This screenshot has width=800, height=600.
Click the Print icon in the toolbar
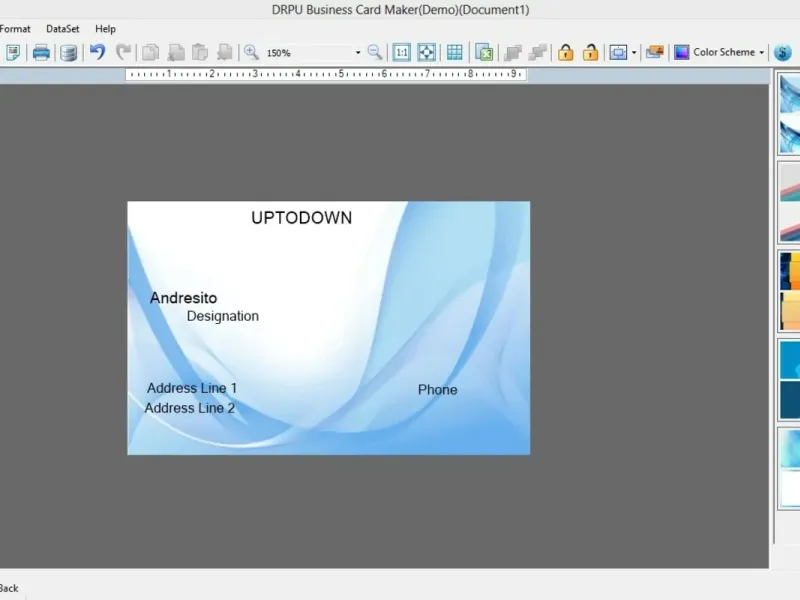41,52
